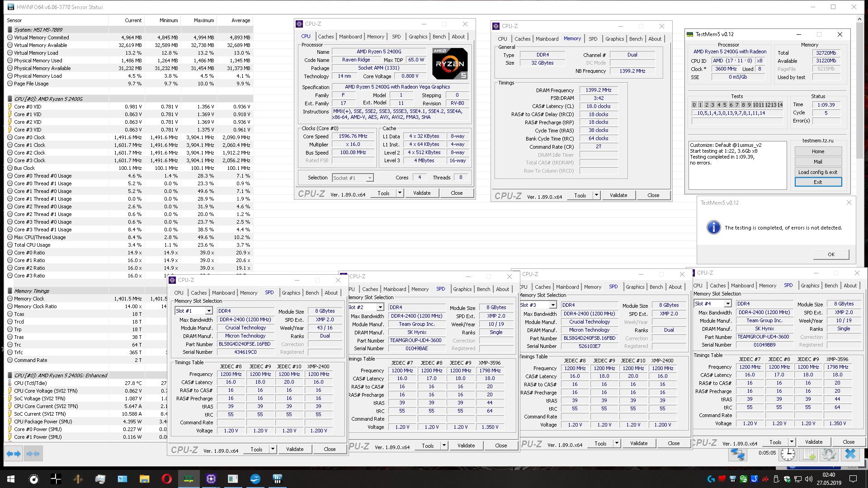
Task: Open the Slot #4 memory slot dropdown
Action: click(727, 304)
